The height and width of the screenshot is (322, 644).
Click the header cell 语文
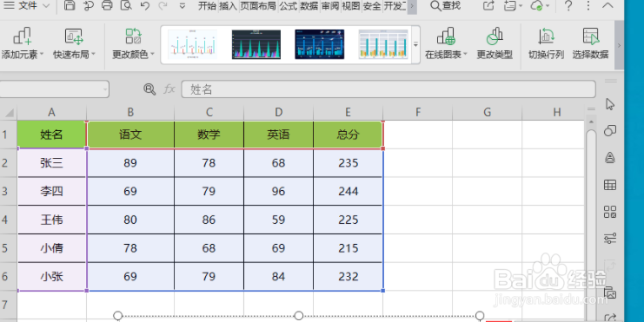pos(130,135)
